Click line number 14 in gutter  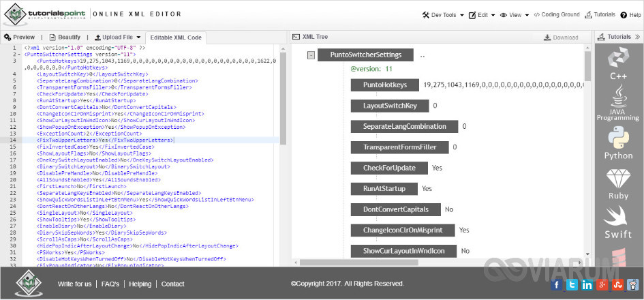(x=13, y=140)
